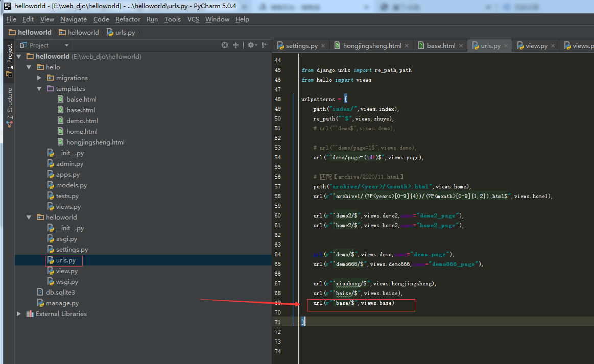Collapse the helloworld root project node
This screenshot has width=594, height=364.
tap(19, 57)
